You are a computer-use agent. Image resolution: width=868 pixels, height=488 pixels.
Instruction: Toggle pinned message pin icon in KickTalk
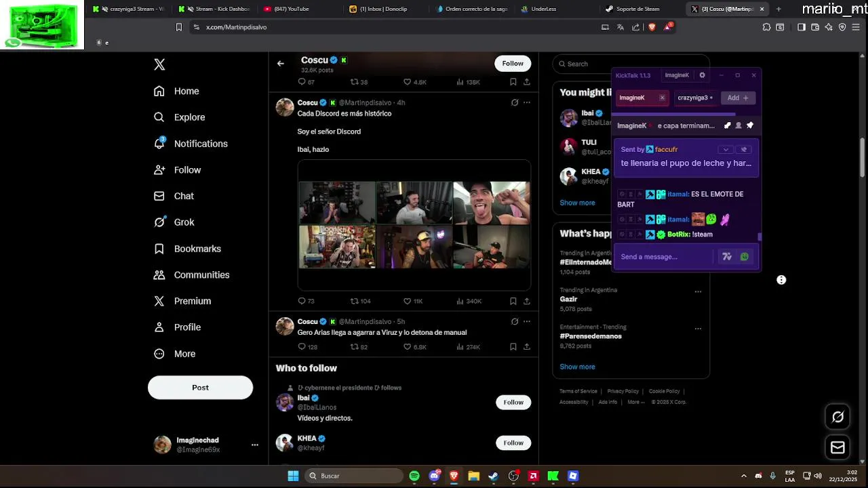click(750, 125)
